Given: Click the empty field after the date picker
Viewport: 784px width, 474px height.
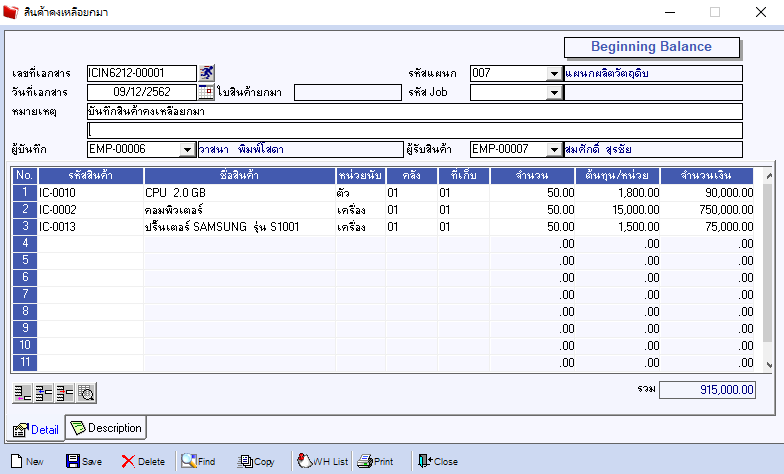Looking at the screenshot, I should tap(348, 92).
